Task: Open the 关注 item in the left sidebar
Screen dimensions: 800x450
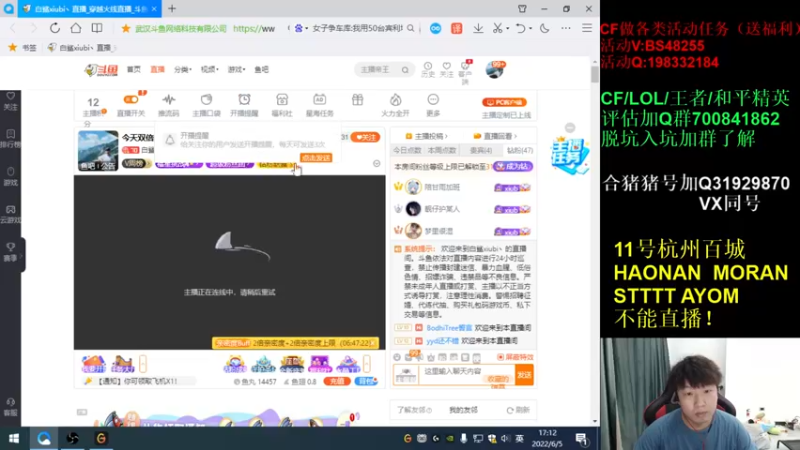Action: pos(10,101)
